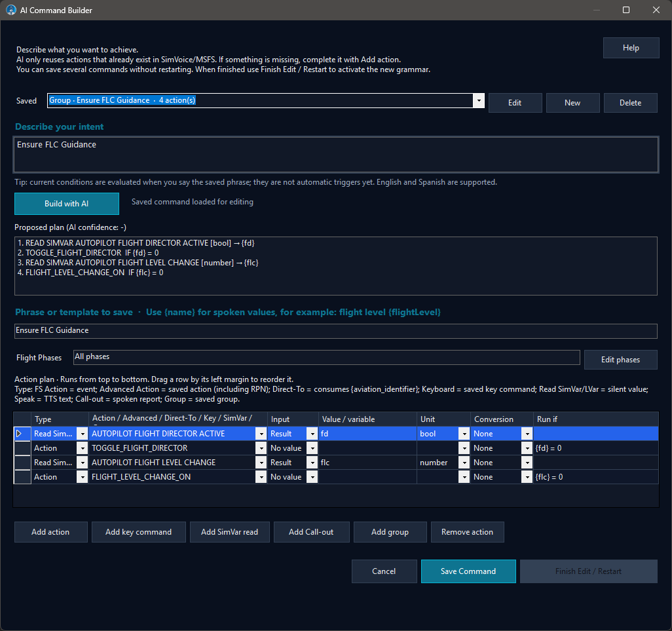Click Save Command
The height and width of the screenshot is (631, 672).
tap(468, 571)
